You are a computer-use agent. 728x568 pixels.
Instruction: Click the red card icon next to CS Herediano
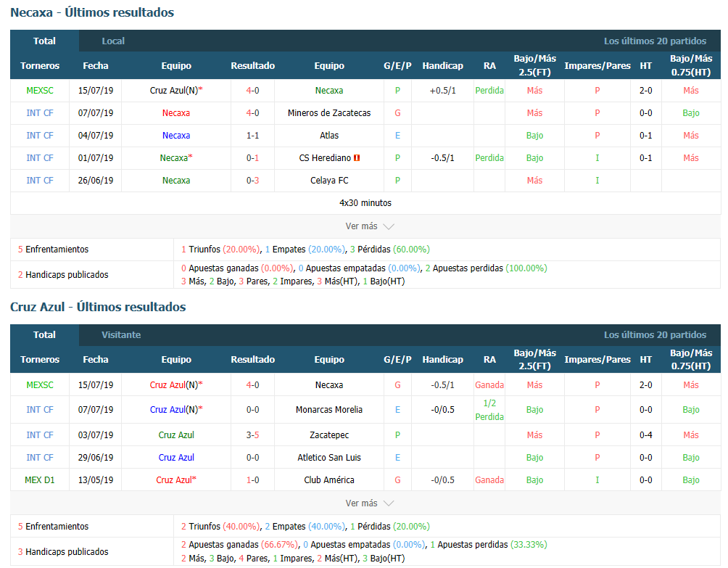coord(357,158)
